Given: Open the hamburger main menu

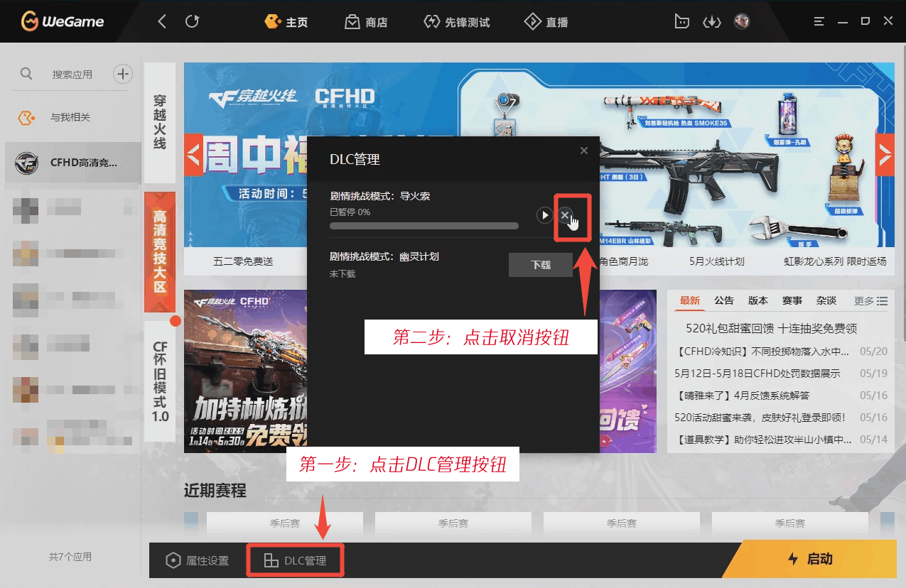Looking at the screenshot, I should click(819, 21).
